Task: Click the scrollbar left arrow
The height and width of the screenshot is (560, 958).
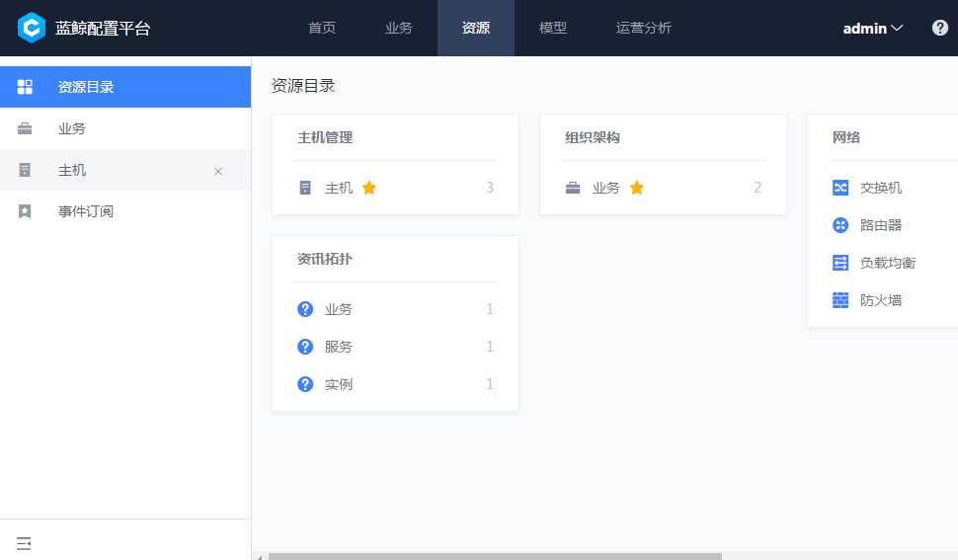Action: pyautogui.click(x=260, y=557)
